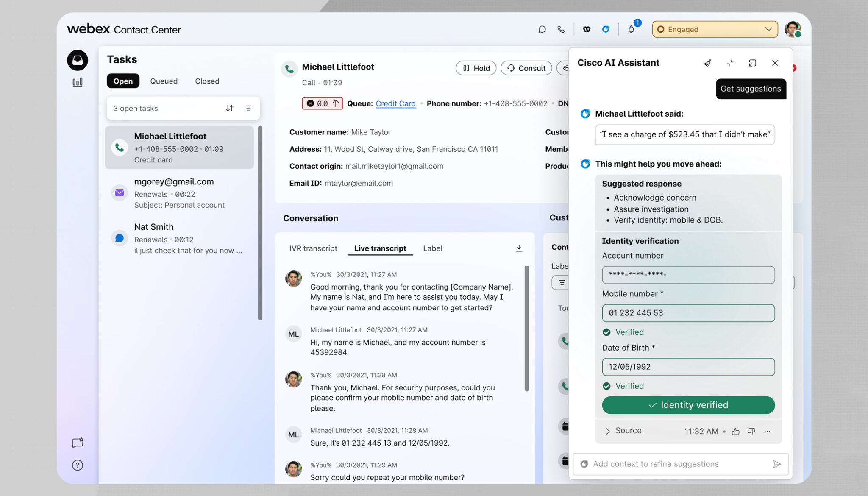Collapse the Cisco AI Assistant panel

pos(730,63)
